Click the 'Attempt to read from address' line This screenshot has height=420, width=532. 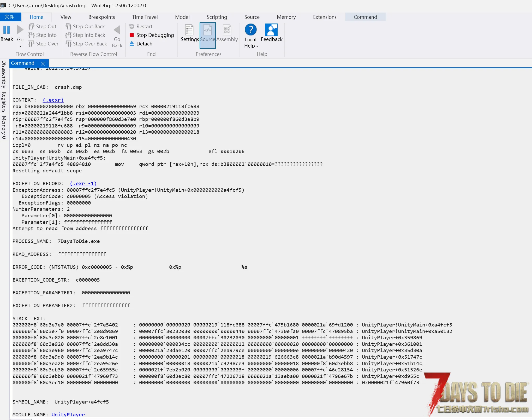80,229
